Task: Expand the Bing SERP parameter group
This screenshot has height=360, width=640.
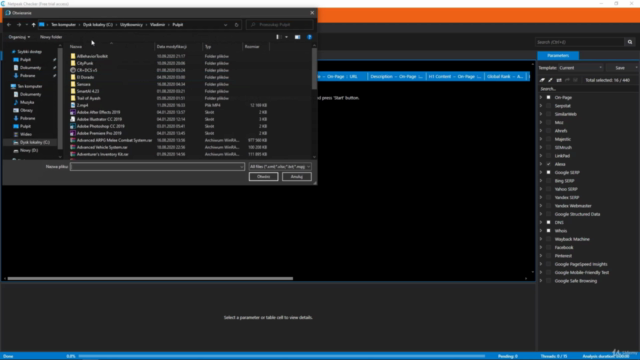Action: click(x=541, y=181)
